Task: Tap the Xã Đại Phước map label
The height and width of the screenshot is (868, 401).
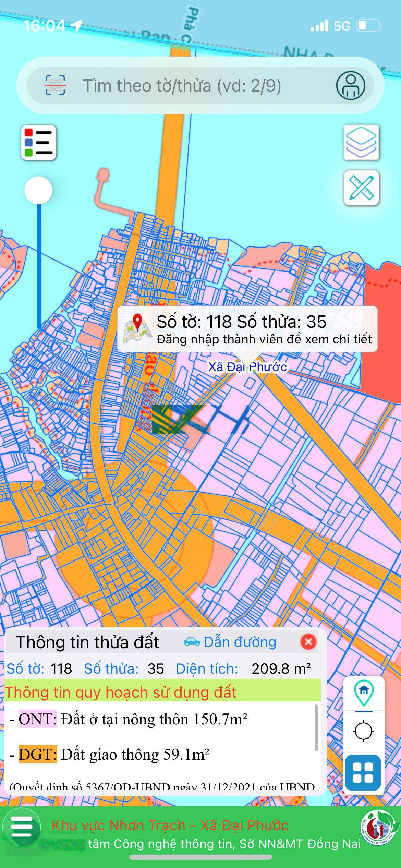Action: click(247, 367)
